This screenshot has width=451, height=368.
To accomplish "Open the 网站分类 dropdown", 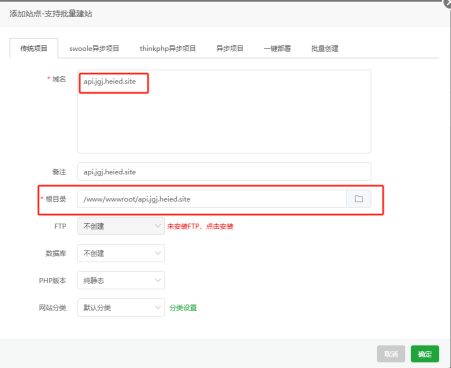I will click(x=121, y=307).
